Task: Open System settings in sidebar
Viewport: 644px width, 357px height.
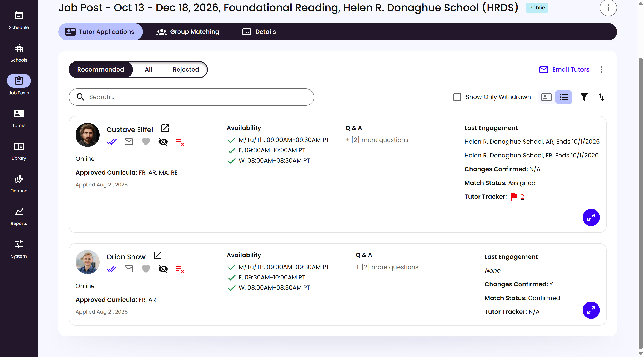Action: [x=19, y=249]
